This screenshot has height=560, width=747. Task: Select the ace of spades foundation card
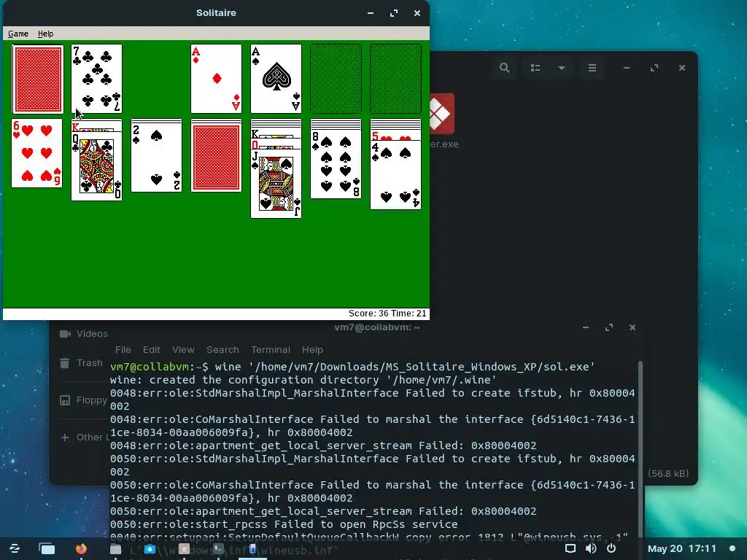coord(276,79)
